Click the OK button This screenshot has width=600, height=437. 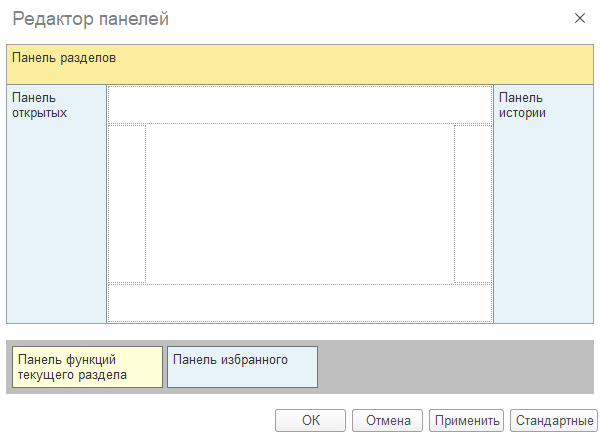[310, 420]
